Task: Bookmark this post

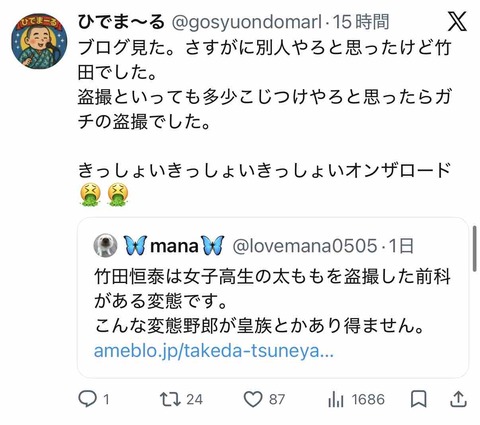Action: click(418, 399)
